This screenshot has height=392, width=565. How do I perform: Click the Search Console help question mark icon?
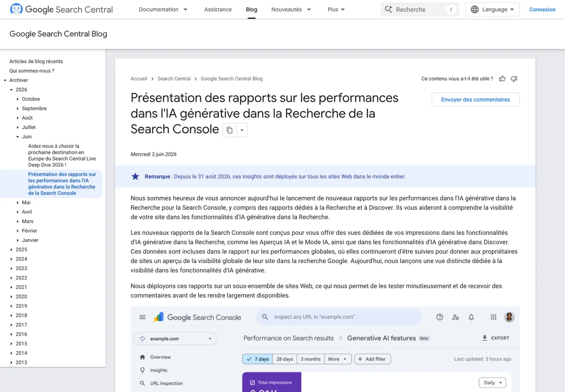click(x=440, y=317)
